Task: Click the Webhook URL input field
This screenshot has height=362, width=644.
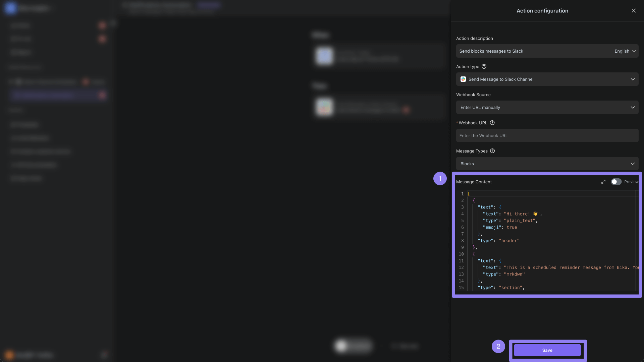Action: point(547,135)
